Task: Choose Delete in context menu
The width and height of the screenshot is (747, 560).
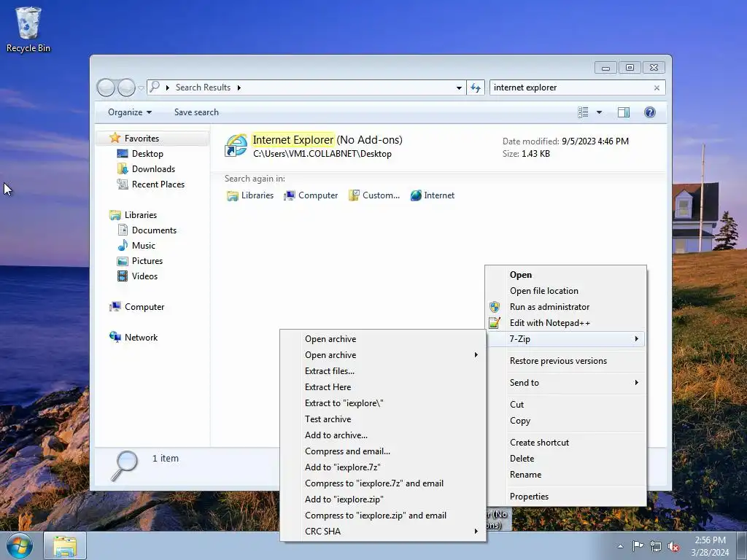Action: [x=566, y=459]
